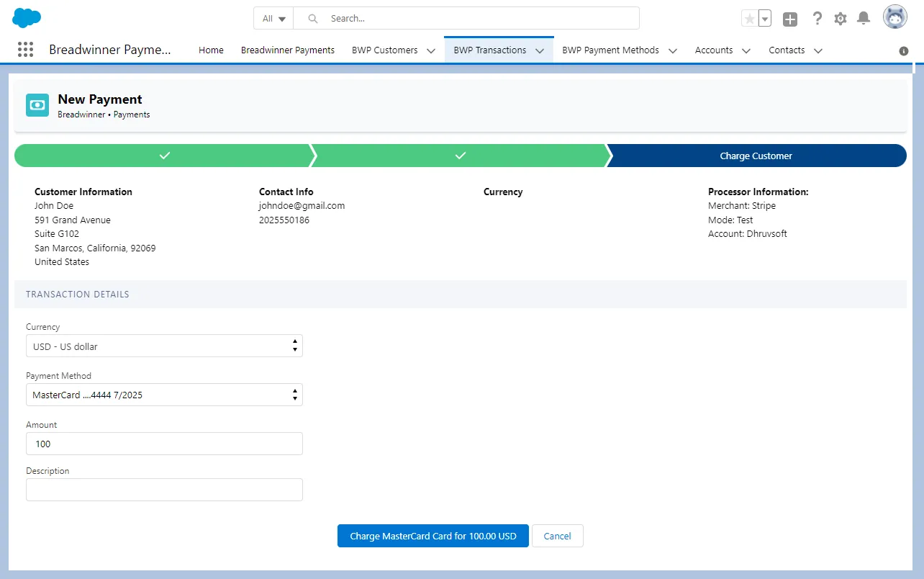
Task: Click the Amount input field
Action: (x=164, y=444)
